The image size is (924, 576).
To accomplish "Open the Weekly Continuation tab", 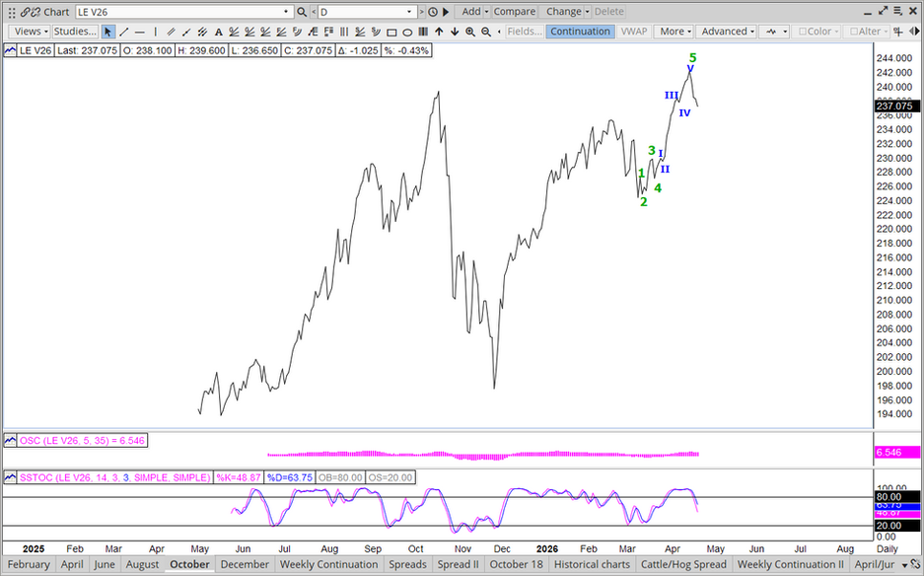I will tap(328, 565).
